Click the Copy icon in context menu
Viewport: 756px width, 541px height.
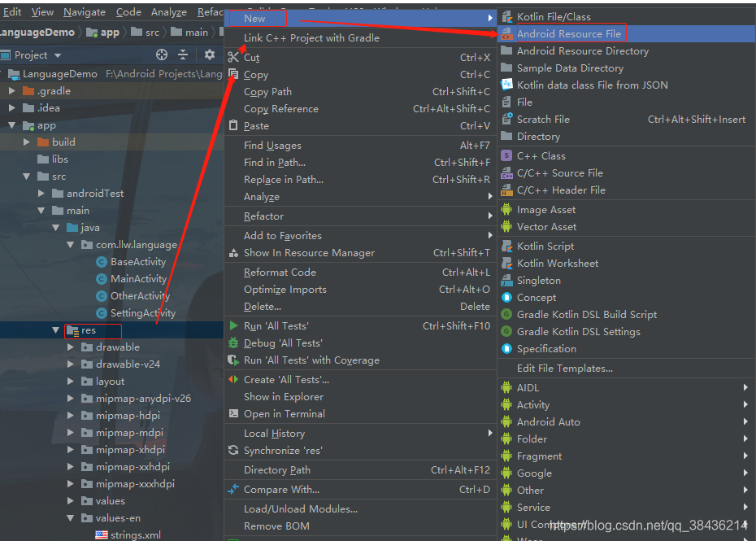tap(233, 74)
